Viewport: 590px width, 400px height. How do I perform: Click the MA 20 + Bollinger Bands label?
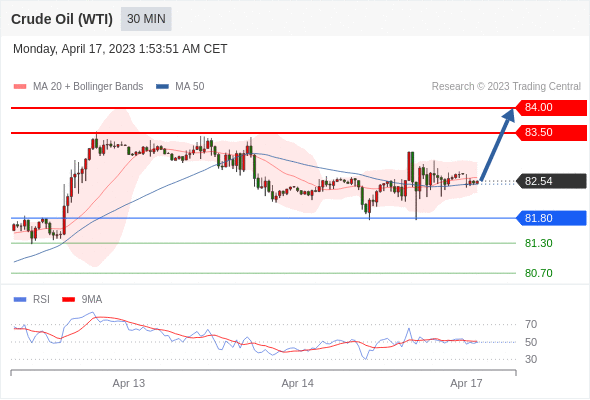pos(88,87)
